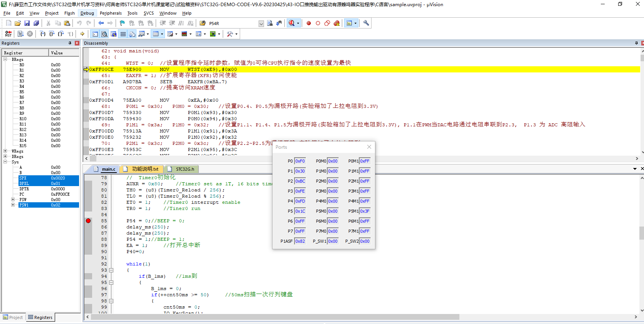Click the Register column header
Viewport: 644px width, 324px height.
25,53
